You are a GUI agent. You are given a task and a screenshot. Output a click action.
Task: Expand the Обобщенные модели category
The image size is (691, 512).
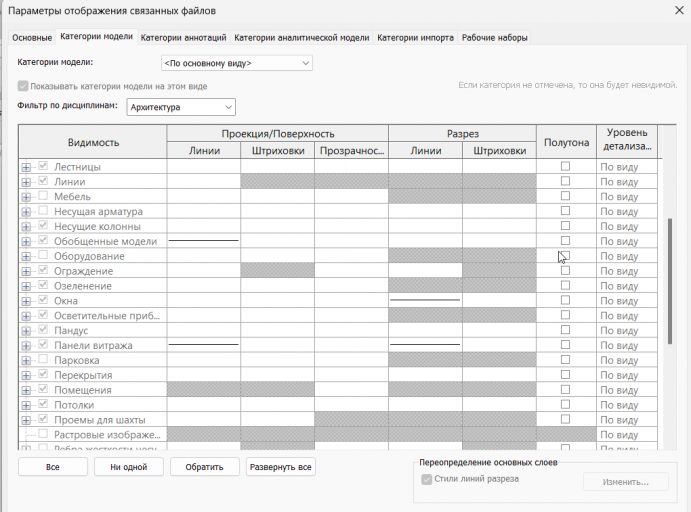point(26,241)
